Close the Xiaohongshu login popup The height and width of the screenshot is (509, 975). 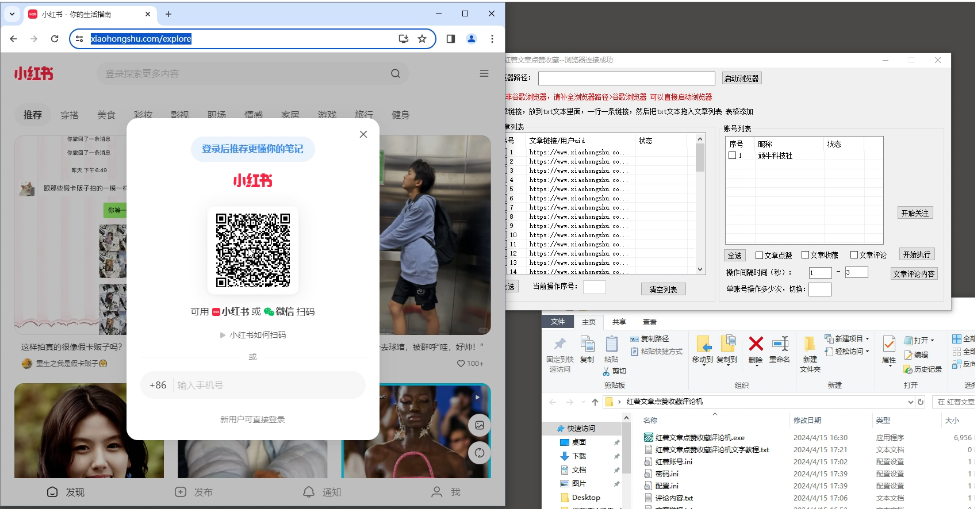[x=363, y=134]
